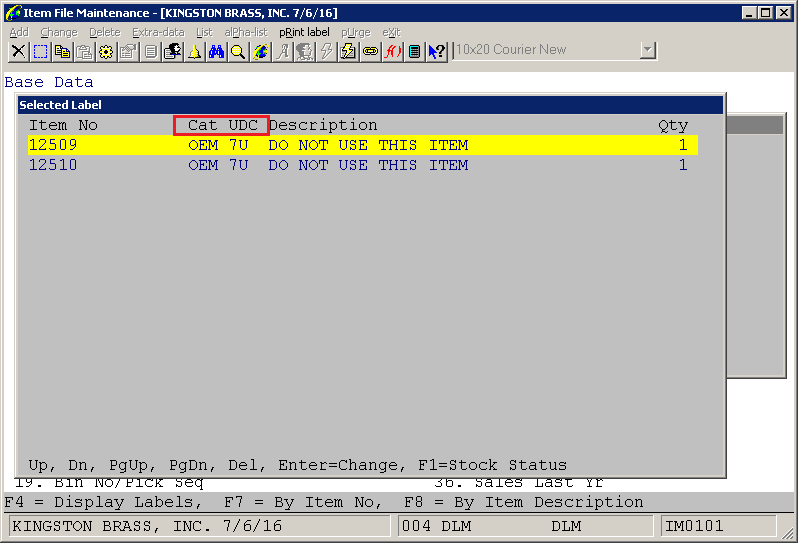Click the Cat column header

click(x=203, y=125)
